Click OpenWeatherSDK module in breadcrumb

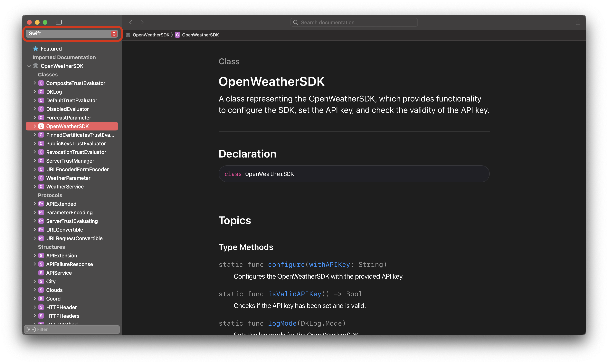click(151, 35)
